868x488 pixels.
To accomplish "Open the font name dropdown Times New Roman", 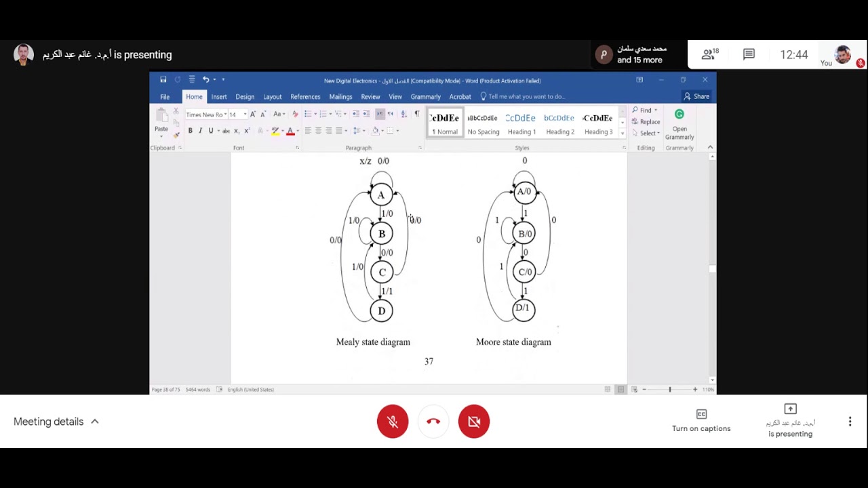I will point(225,115).
